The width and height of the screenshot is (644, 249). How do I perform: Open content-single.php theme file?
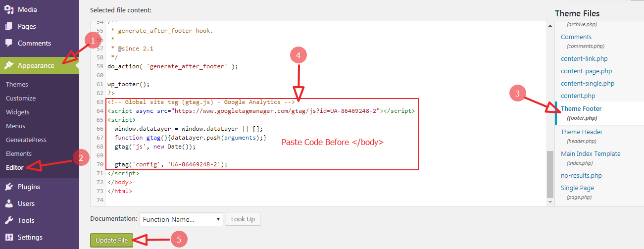point(588,84)
